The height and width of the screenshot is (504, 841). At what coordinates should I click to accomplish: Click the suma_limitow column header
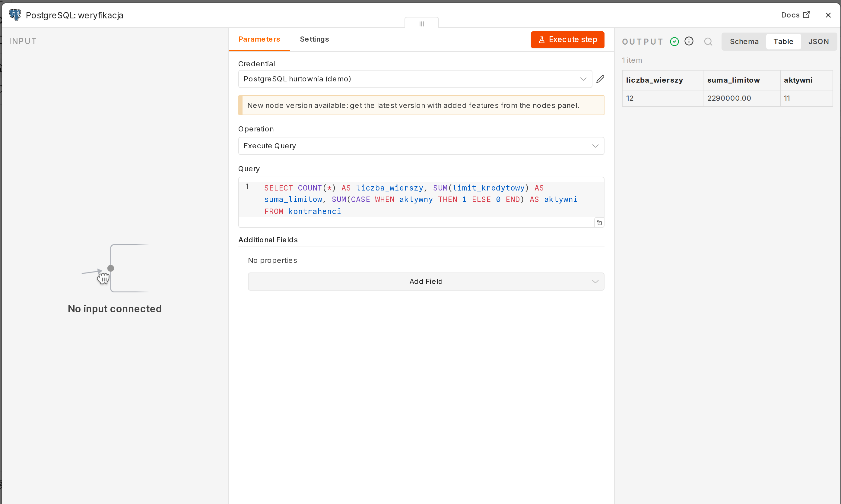click(741, 80)
